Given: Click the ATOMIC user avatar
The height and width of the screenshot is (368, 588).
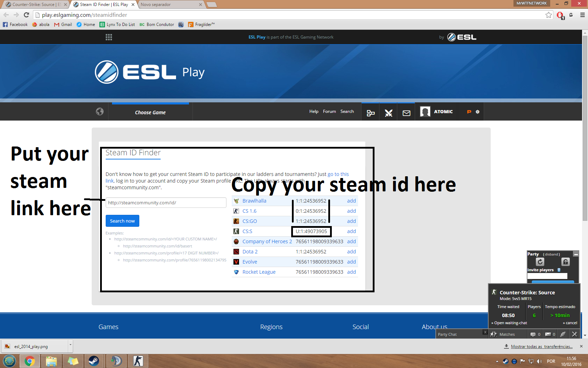Looking at the screenshot, I should coord(425,112).
